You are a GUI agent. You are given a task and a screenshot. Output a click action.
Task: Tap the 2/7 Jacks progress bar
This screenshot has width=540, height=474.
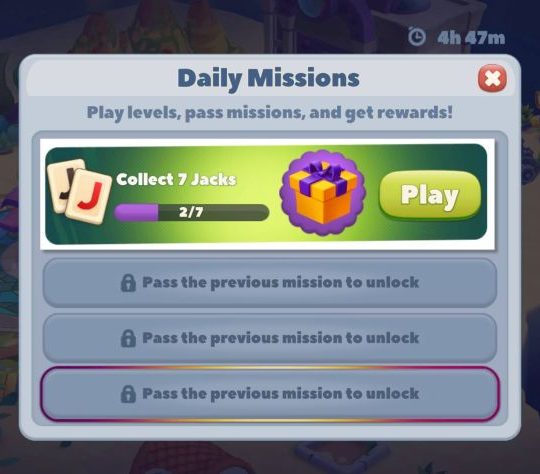click(191, 212)
